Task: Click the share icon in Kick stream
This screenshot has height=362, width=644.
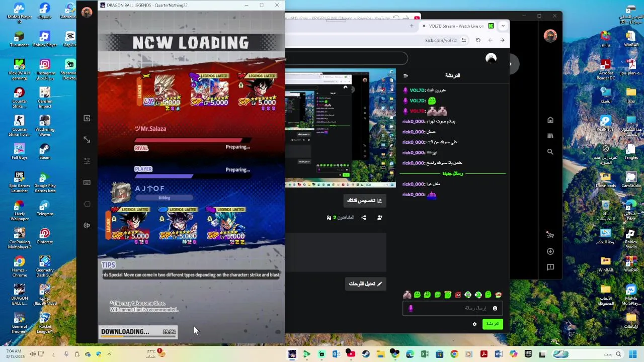Action: [363, 218]
